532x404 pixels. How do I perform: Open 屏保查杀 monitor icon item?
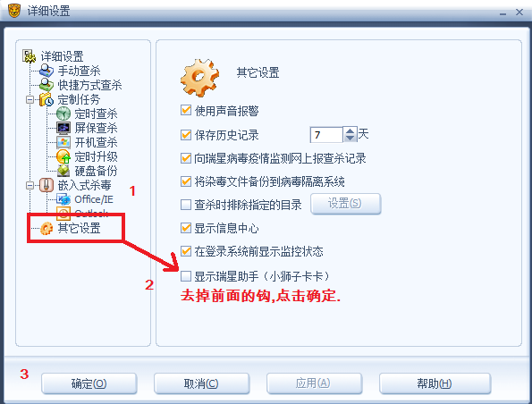[63, 128]
